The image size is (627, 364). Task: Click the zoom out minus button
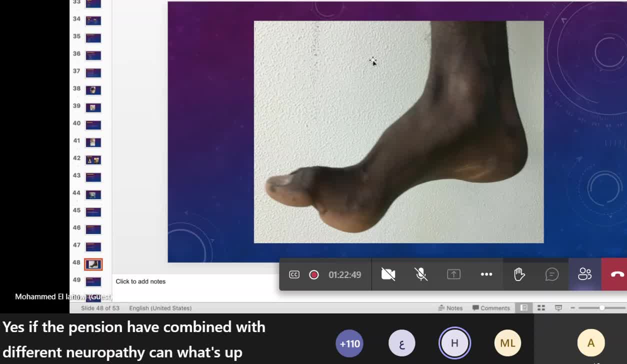click(x=572, y=308)
